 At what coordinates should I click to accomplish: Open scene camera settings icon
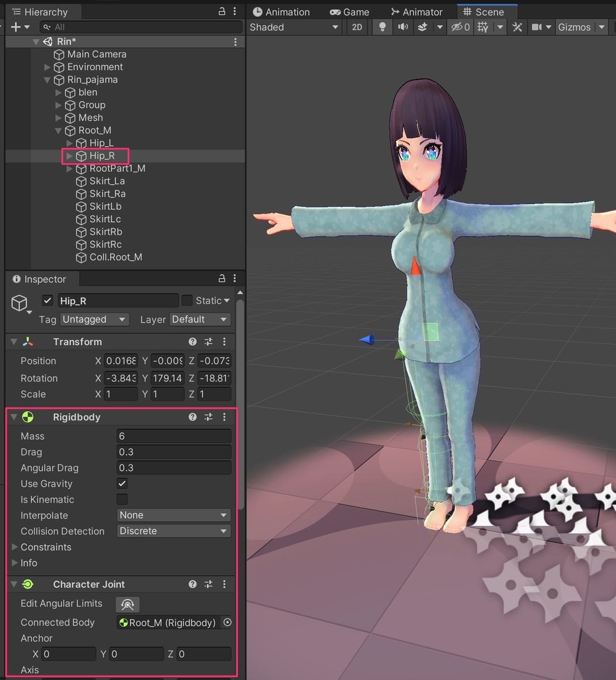pyautogui.click(x=537, y=27)
